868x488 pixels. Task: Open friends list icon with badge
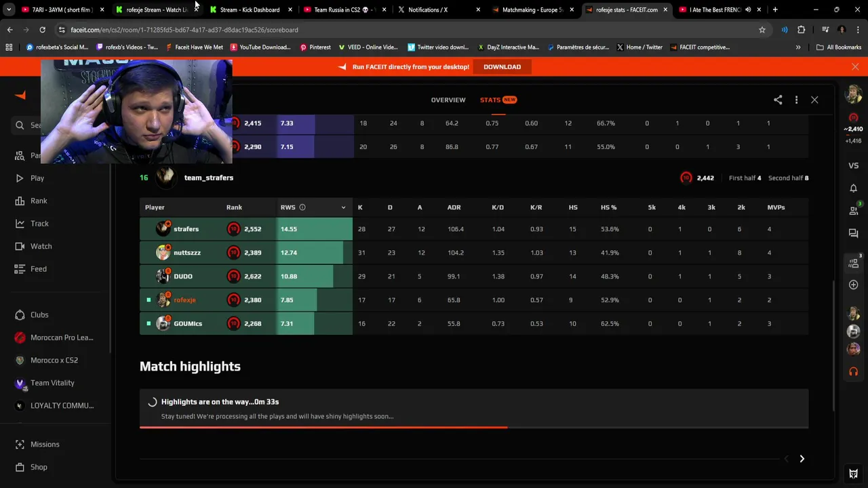coord(854,210)
